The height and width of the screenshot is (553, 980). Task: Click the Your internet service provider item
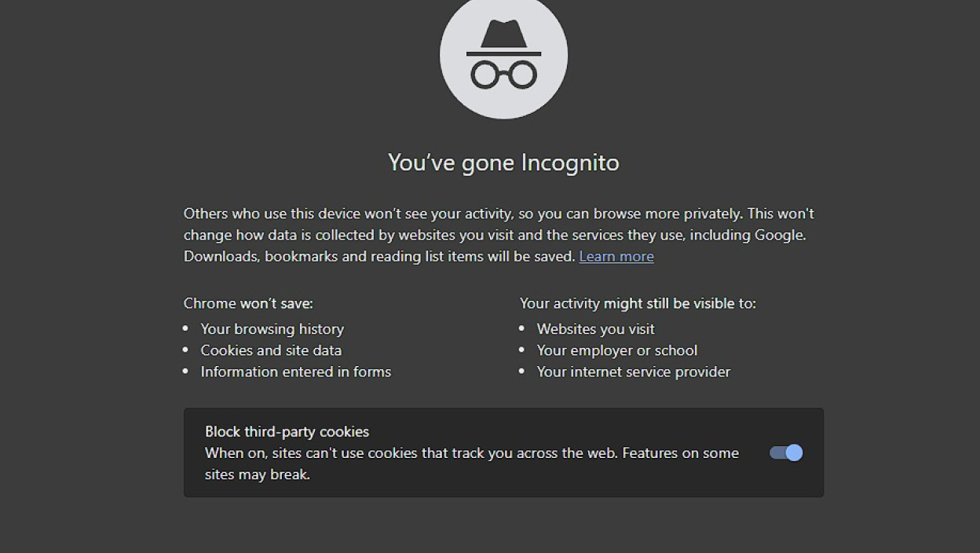coord(634,372)
